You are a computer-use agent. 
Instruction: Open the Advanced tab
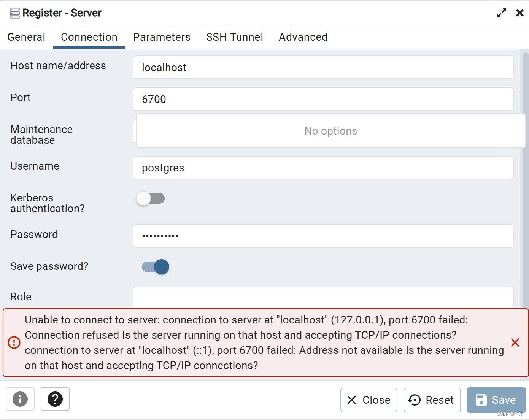tap(303, 37)
